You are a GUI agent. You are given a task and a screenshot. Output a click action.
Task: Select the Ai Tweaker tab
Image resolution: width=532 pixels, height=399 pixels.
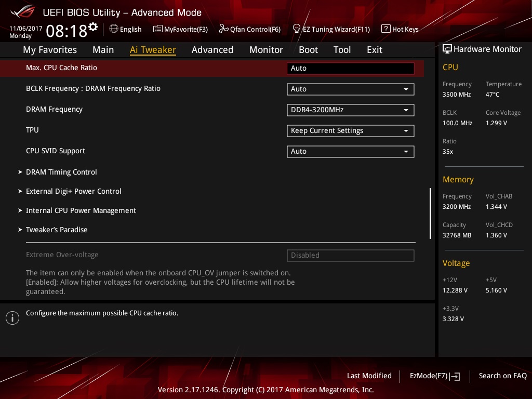[153, 50]
